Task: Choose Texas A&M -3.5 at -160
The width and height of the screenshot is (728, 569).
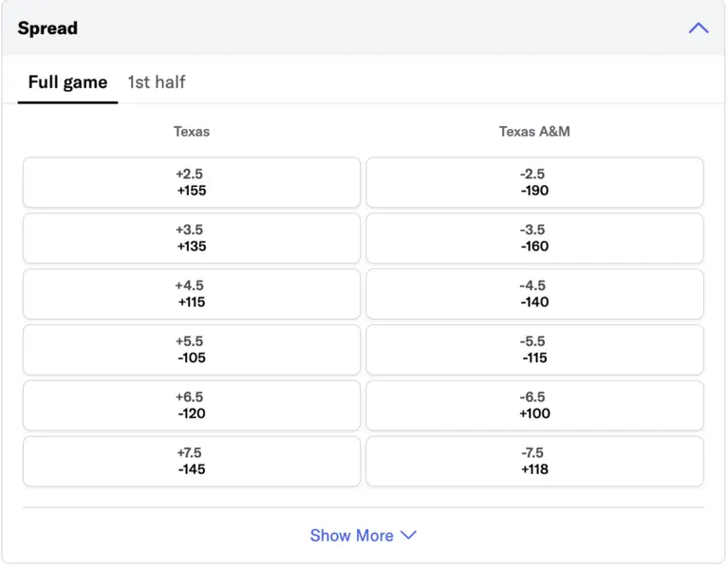Action: [534, 238]
